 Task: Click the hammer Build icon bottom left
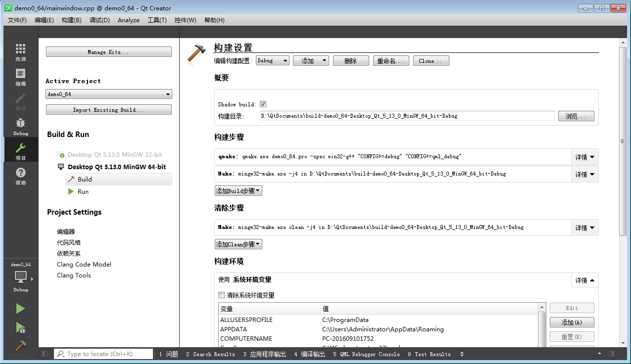point(20,345)
